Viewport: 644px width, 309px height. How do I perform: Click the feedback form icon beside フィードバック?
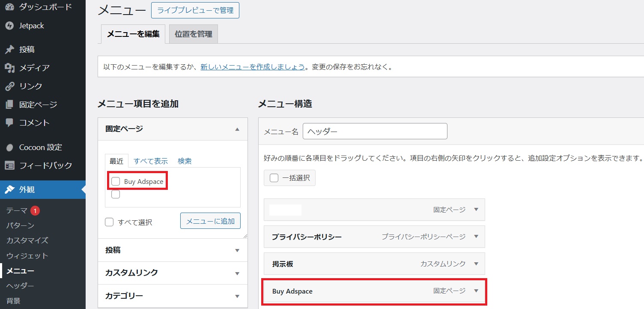coord(9,165)
